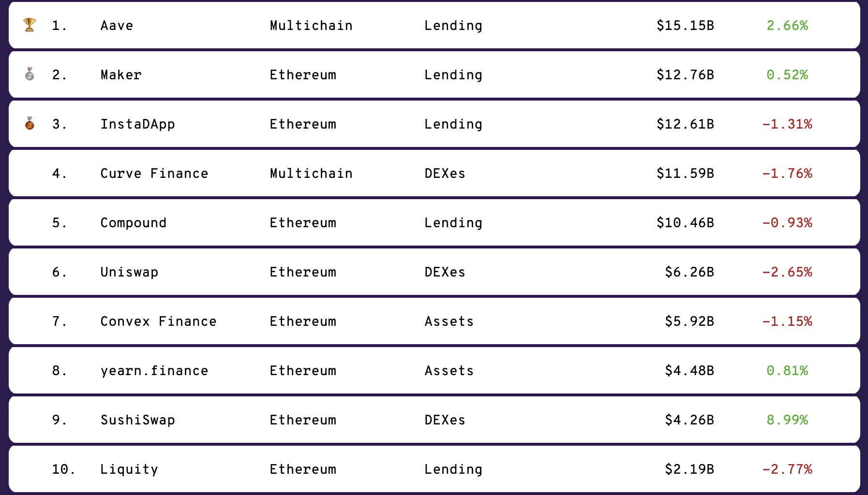This screenshot has width=868, height=495.
Task: Click the gold trophy icon beside Aave
Action: point(30,25)
